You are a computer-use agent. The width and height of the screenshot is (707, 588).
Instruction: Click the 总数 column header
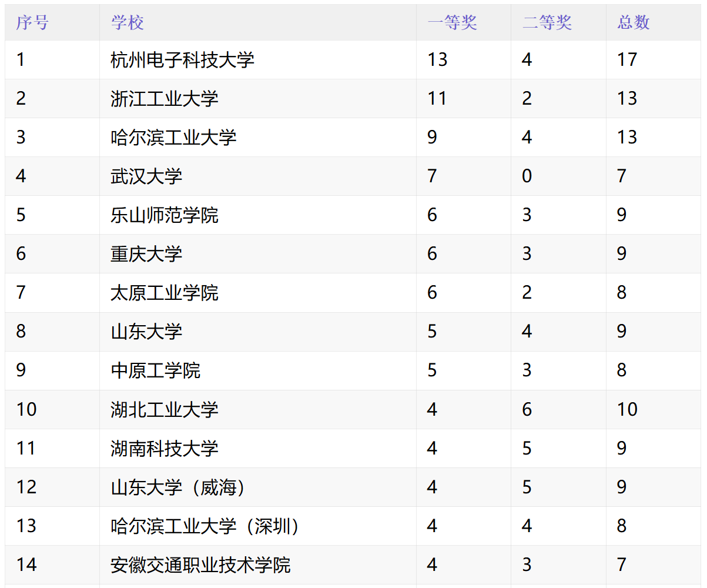pyautogui.click(x=634, y=22)
